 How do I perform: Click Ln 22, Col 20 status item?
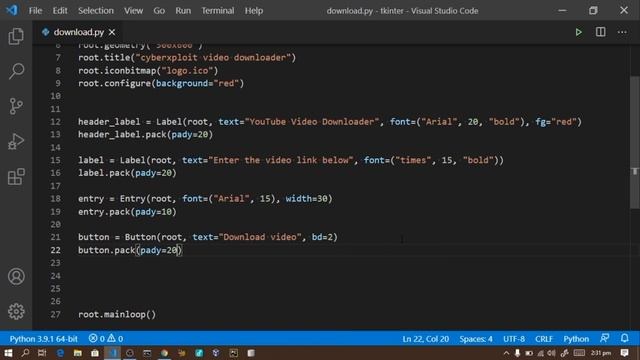(x=425, y=339)
